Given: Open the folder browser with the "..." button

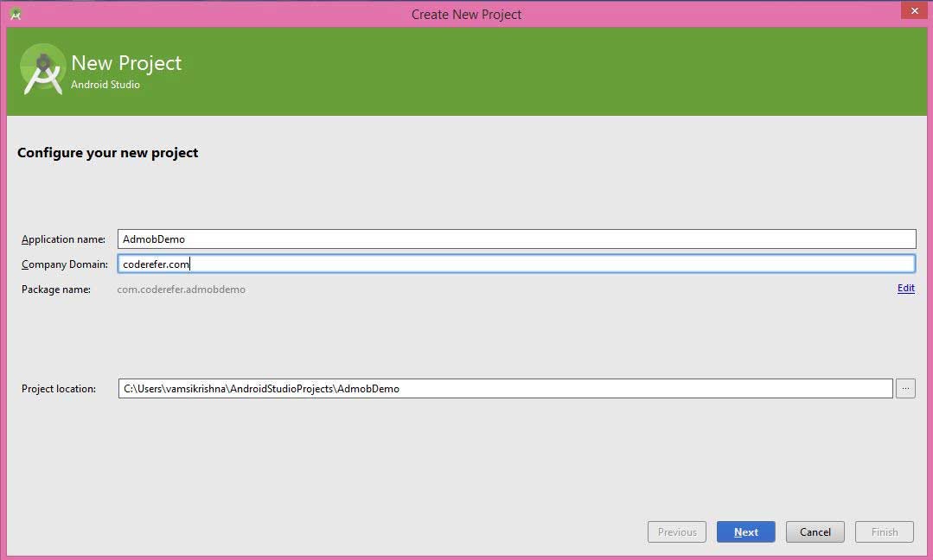Looking at the screenshot, I should (905, 388).
